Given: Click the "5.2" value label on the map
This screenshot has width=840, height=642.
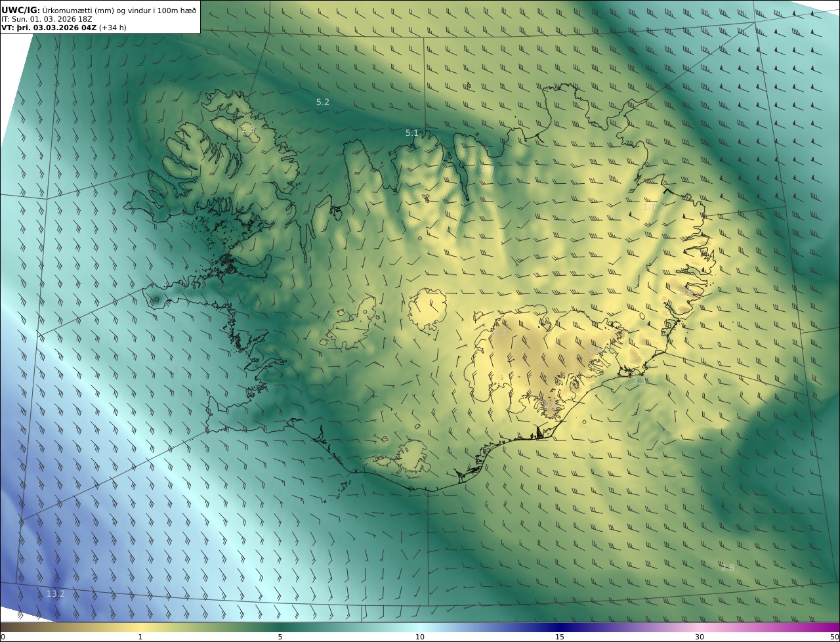Looking at the screenshot, I should 323,102.
